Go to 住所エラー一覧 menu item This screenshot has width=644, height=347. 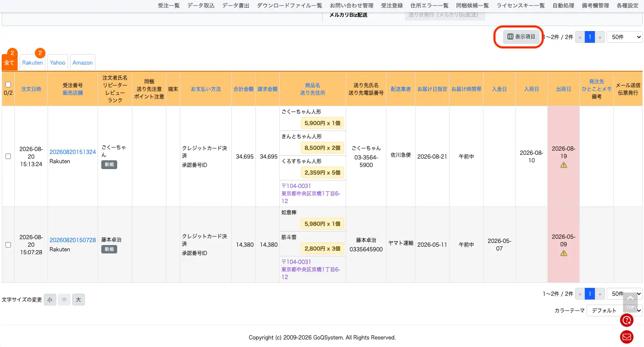[x=429, y=5]
